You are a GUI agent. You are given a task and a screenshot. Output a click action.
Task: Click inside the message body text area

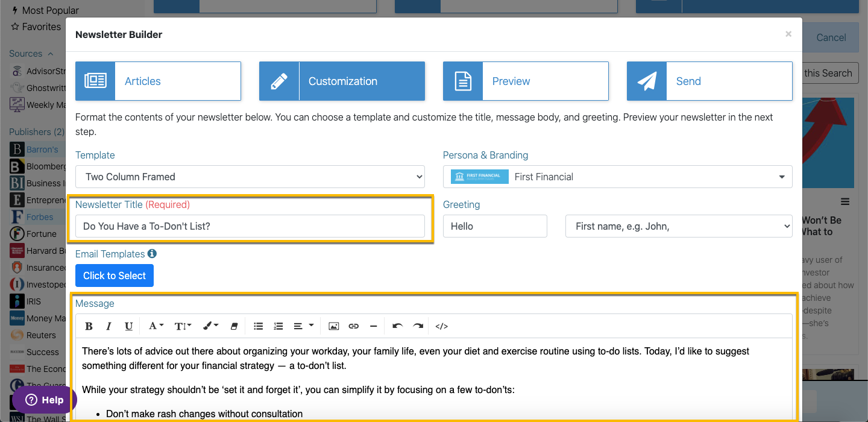[435, 380]
